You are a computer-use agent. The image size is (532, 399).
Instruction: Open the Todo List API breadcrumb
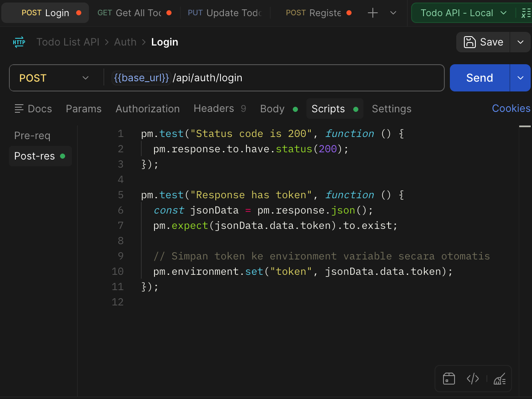click(68, 42)
